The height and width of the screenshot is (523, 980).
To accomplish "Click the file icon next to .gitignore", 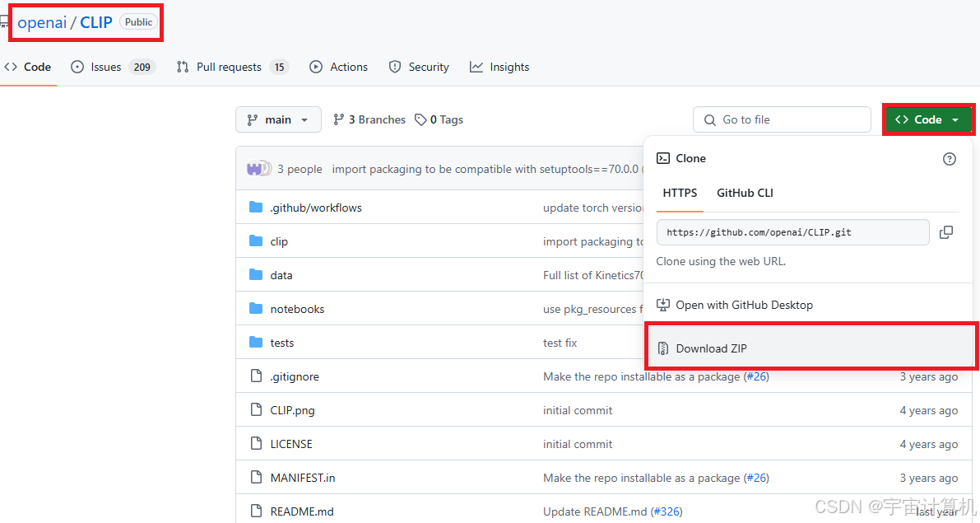I will click(x=256, y=376).
